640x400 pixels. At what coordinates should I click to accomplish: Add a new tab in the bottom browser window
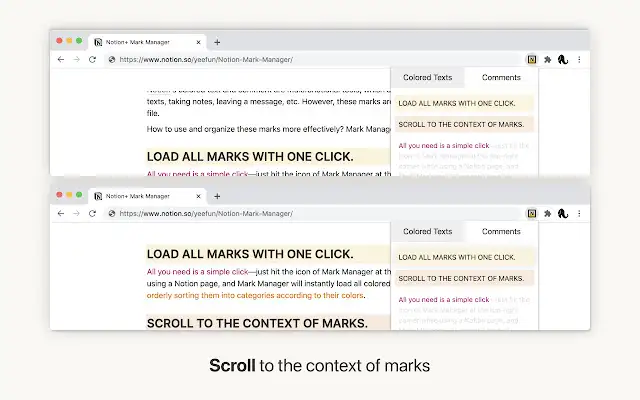click(x=217, y=196)
